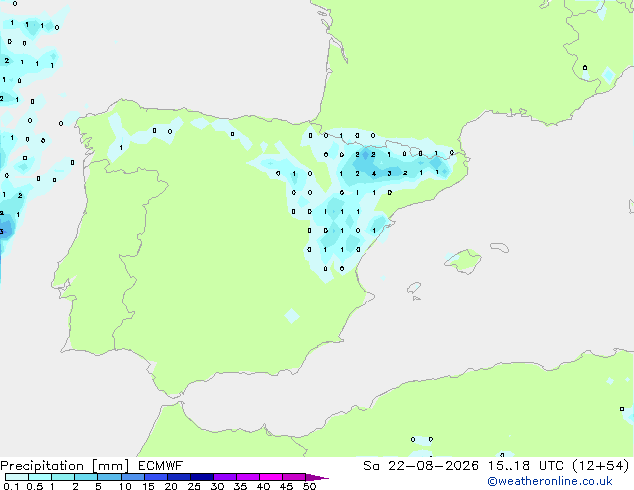Select the 40–45 mm magenta legend swatch
The width and height of the screenshot is (634, 490).
(271, 477)
